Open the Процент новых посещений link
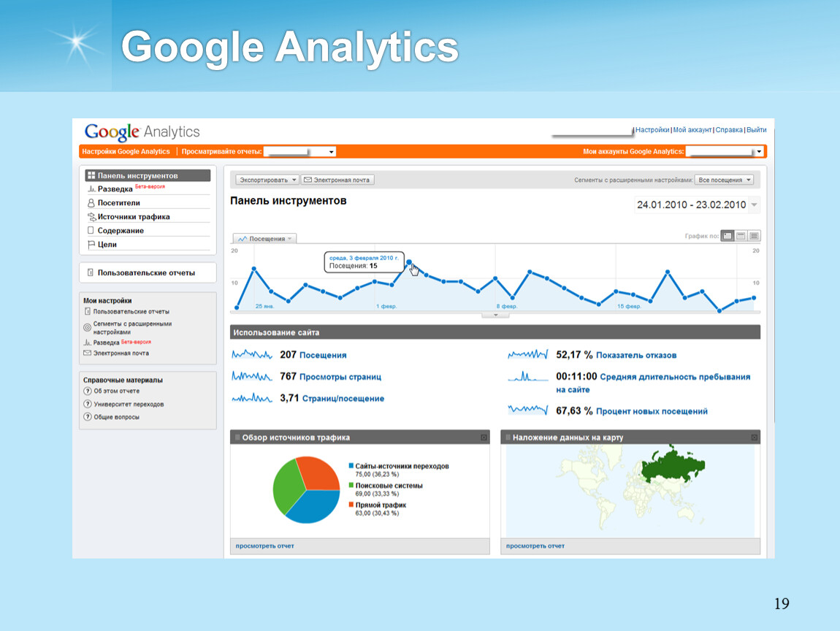 tap(652, 411)
